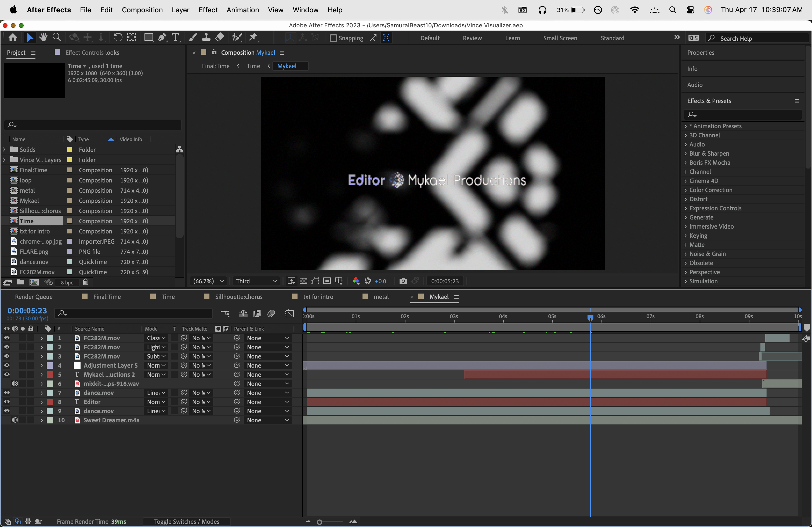This screenshot has width=812, height=527.
Task: Select the Pen tool in toolbar
Action: pyautogui.click(x=162, y=38)
